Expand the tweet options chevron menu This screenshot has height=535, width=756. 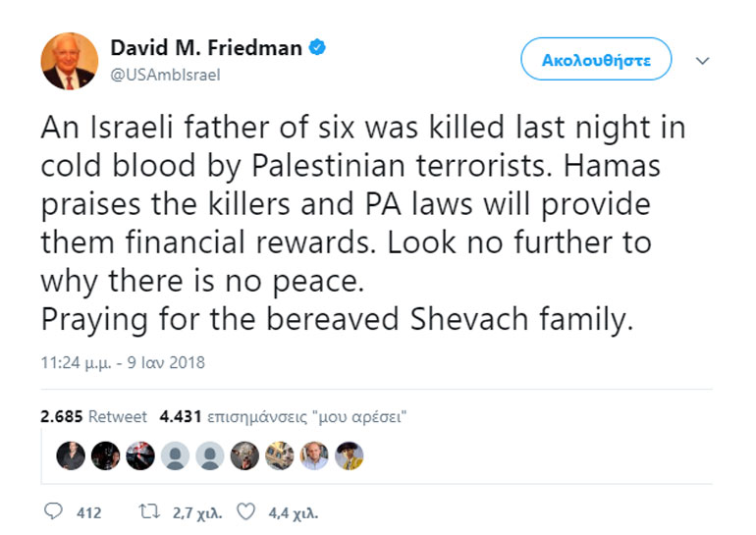(x=702, y=60)
